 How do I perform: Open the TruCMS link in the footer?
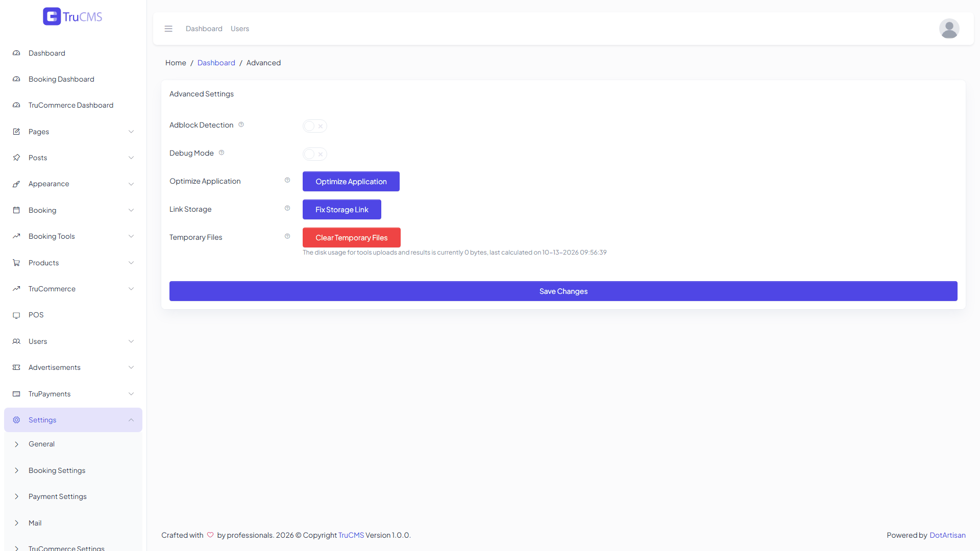351,535
